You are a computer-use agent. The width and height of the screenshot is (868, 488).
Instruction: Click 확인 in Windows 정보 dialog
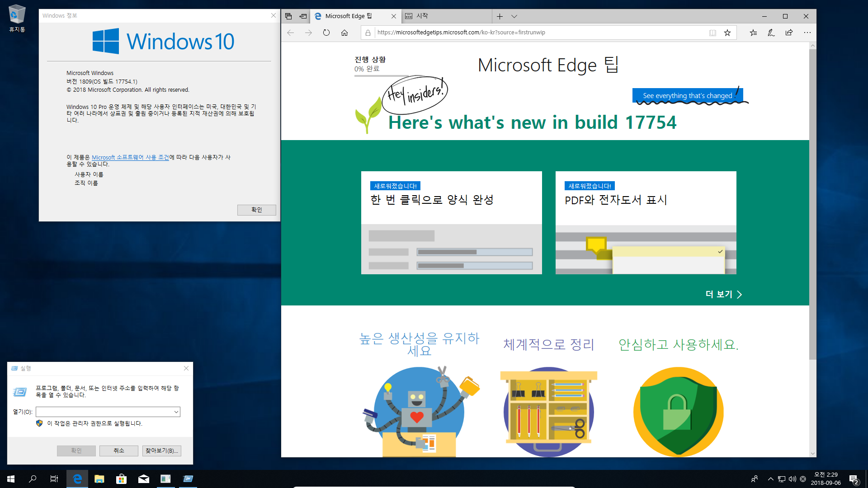[256, 210]
